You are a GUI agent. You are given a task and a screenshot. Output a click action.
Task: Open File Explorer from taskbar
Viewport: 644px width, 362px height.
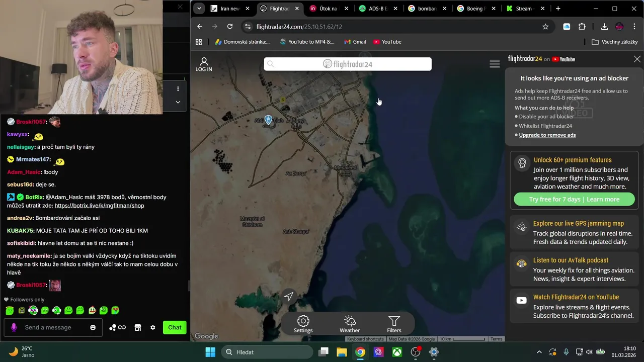coord(342,352)
